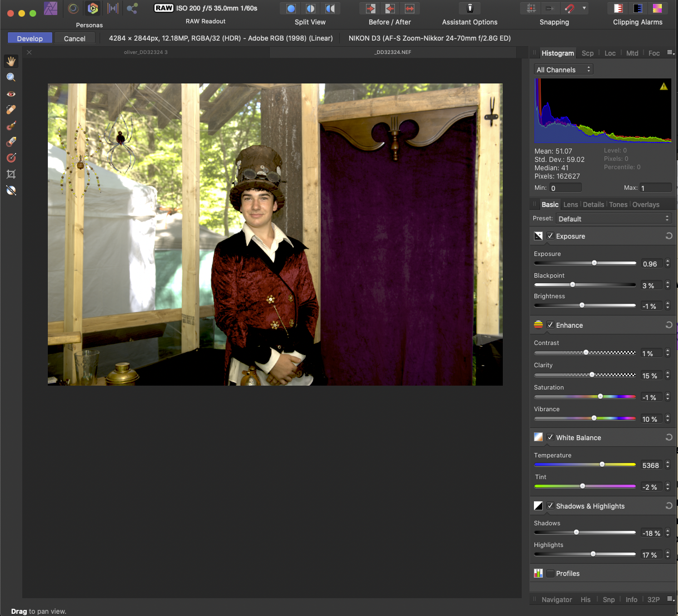Screen dimensions: 678x616
Task: Select the Crop tool
Action: click(x=11, y=174)
